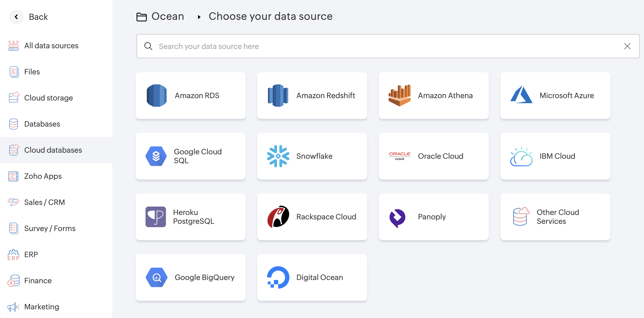Select the Sales / CRM category

coord(45,202)
